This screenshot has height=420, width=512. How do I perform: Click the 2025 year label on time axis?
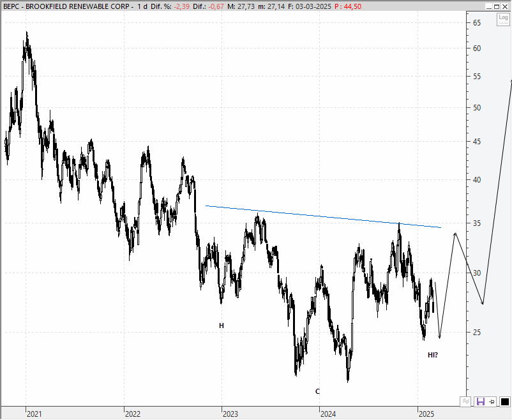pos(426,414)
